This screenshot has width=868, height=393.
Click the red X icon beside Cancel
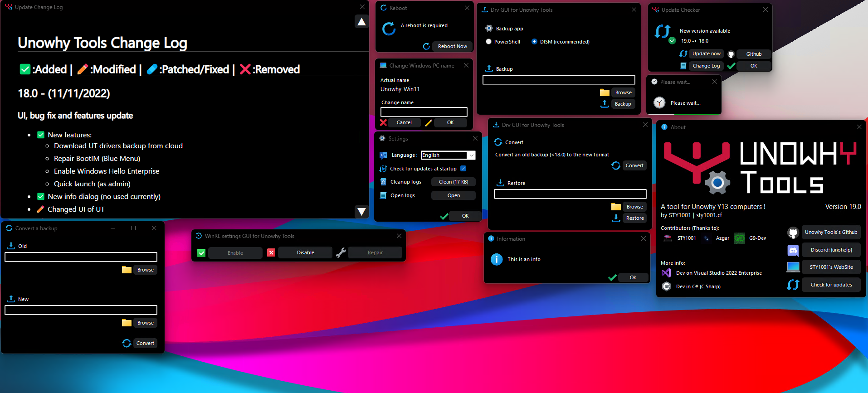383,122
